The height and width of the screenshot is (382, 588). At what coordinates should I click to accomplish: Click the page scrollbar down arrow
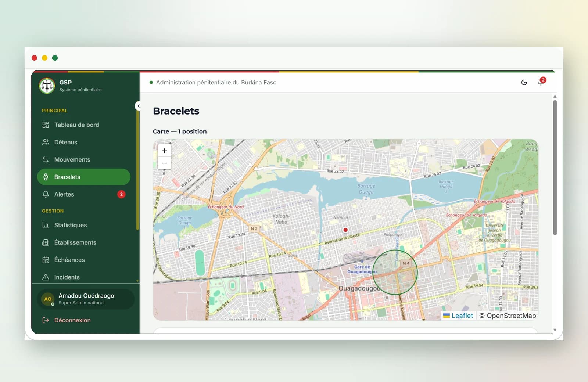555,330
